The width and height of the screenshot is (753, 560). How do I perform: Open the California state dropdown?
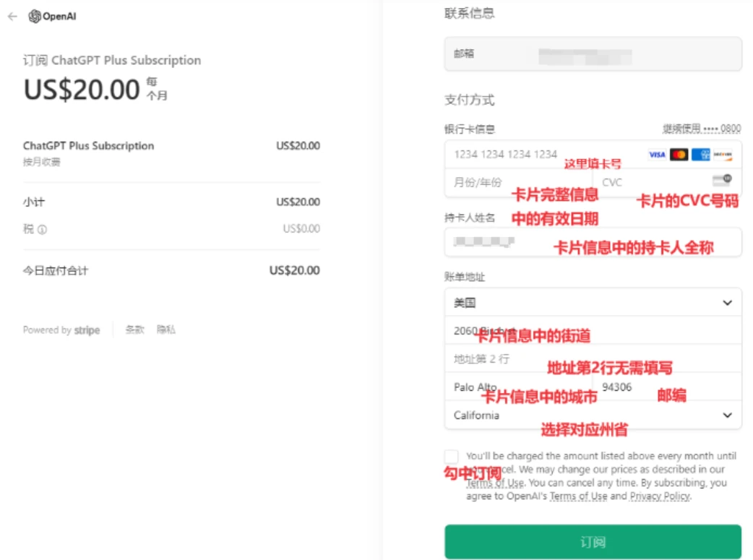click(x=593, y=415)
